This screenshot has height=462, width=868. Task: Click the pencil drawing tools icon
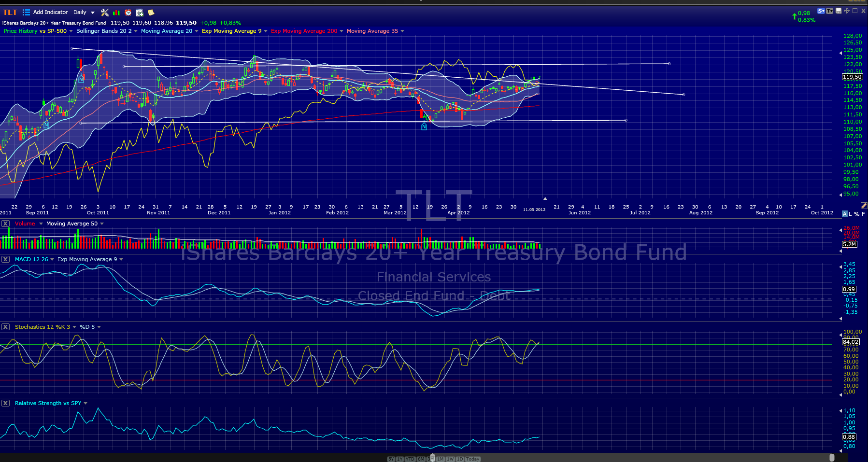click(864, 206)
